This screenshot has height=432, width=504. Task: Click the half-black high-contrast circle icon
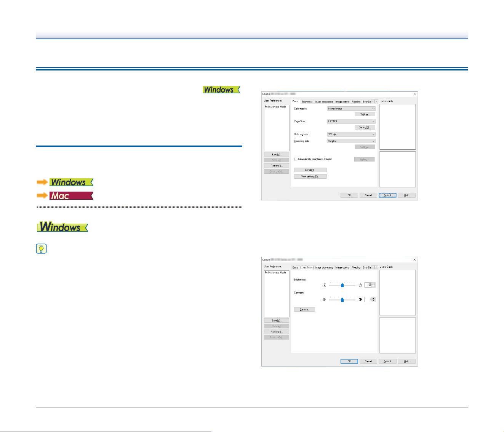click(x=360, y=299)
